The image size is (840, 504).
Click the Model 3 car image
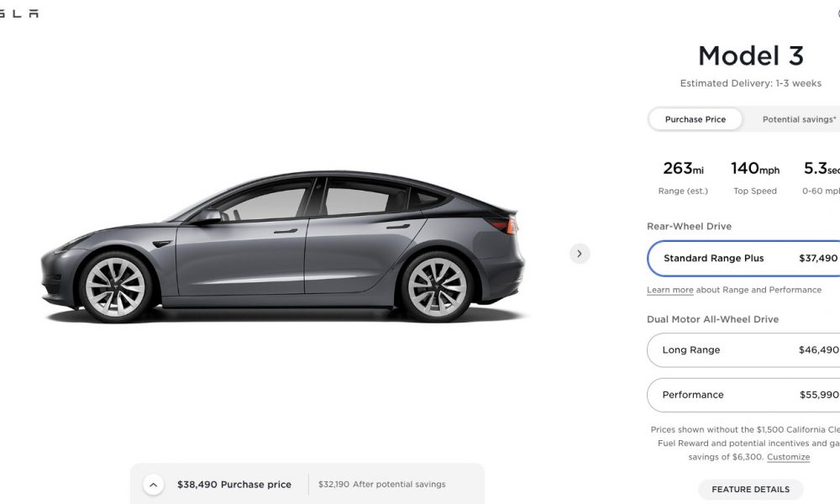tap(282, 247)
